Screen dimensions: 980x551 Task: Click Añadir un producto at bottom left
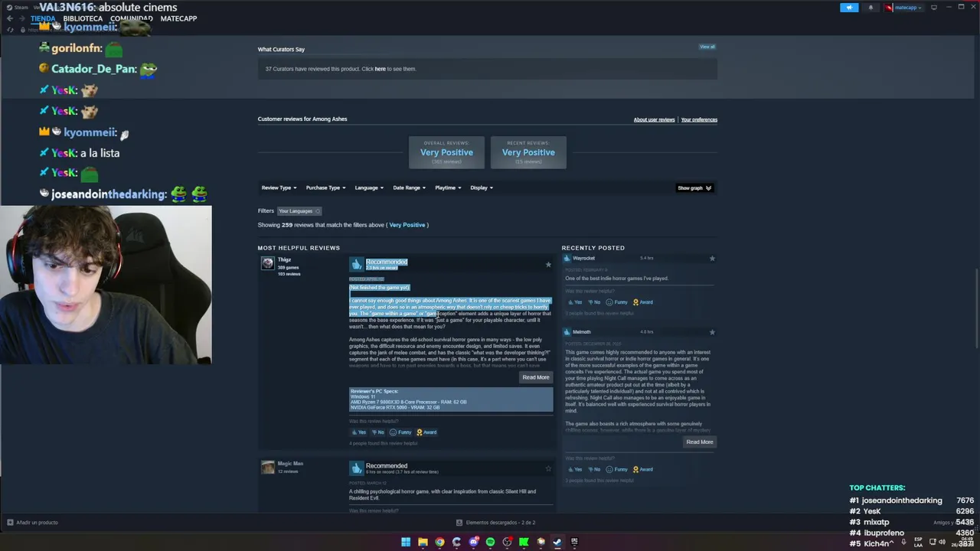tap(32, 523)
